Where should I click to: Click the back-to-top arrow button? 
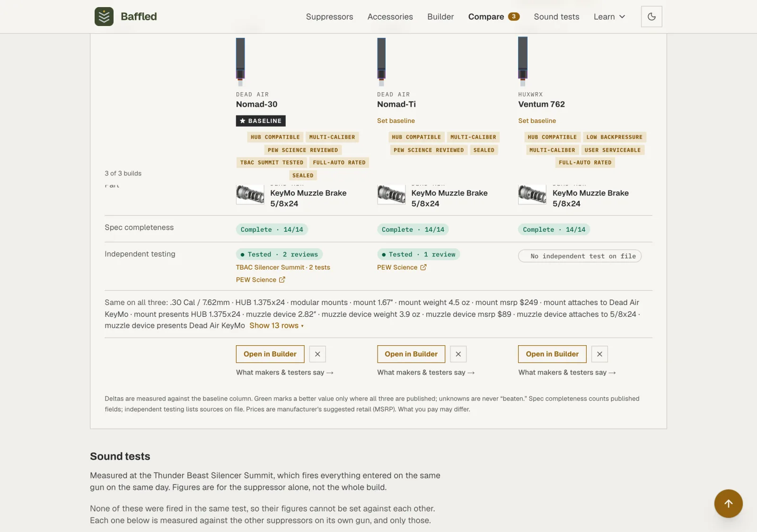coord(728,503)
